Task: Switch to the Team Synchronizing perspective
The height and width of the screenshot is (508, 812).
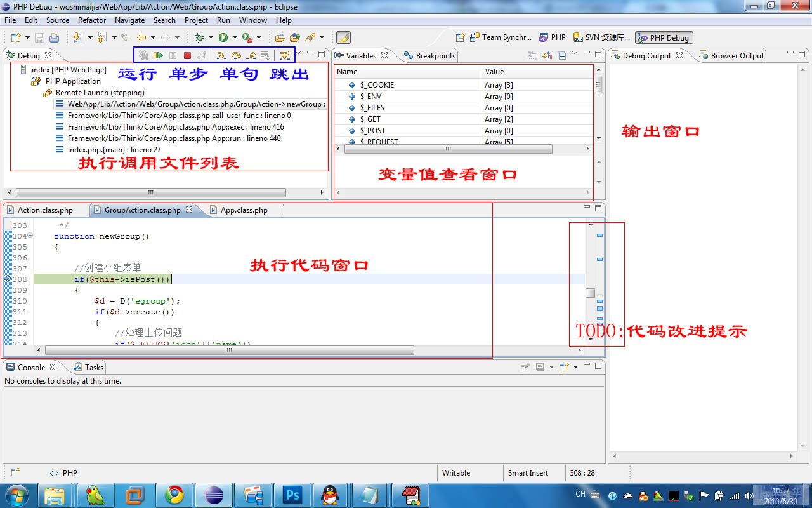Action: coord(501,37)
